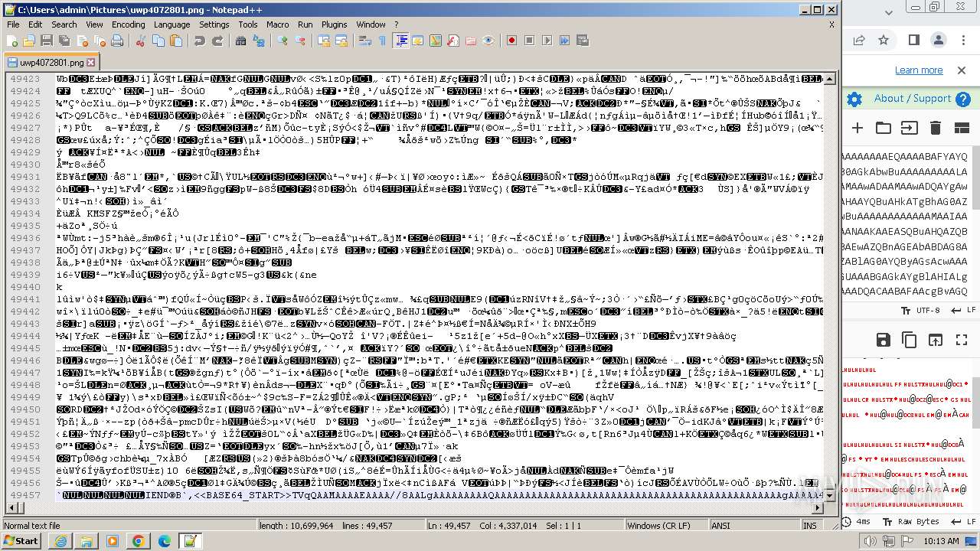
Task: Open the Plugins menu
Action: point(334,24)
